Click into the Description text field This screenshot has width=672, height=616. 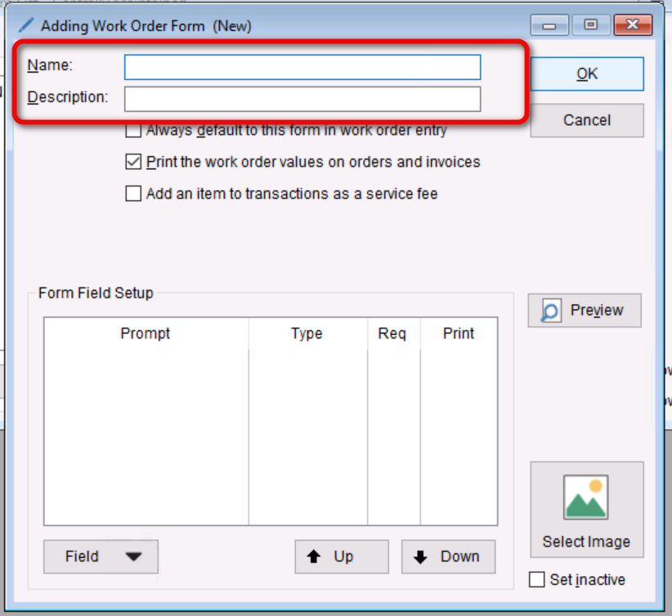(x=302, y=99)
